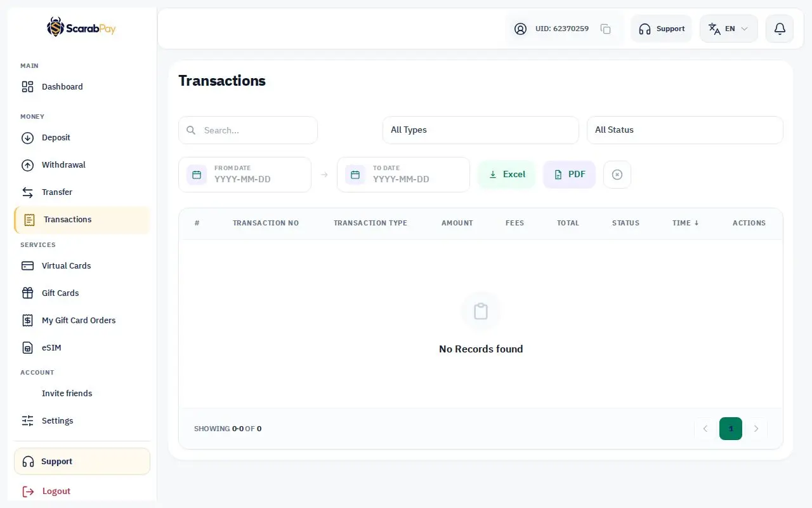812x508 pixels.
Task: Click the ScarabPay logo
Action: pos(81,27)
